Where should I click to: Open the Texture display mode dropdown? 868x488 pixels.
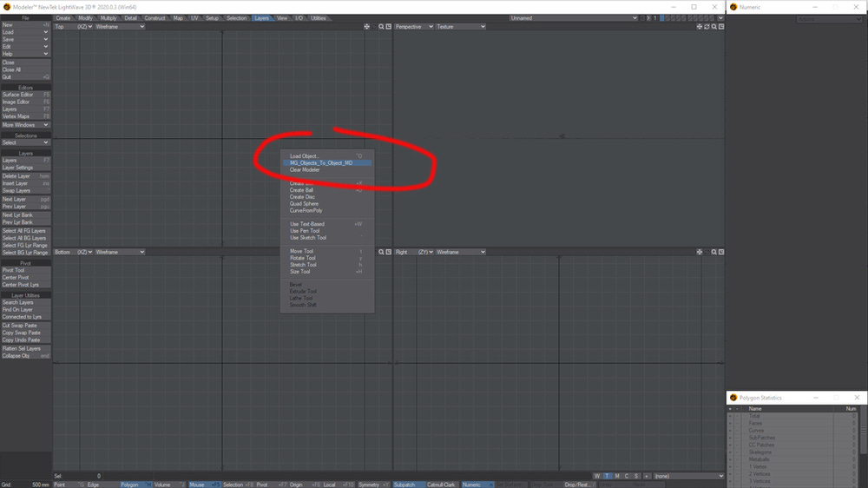(461, 27)
